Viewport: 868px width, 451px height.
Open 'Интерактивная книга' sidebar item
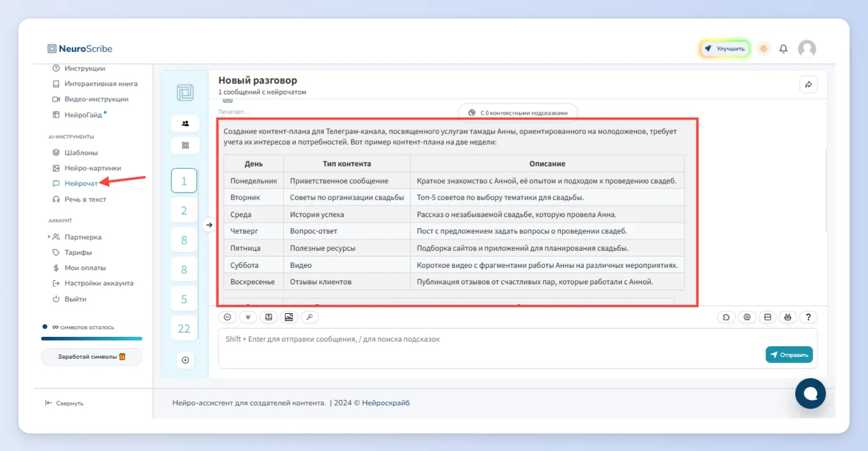pos(95,84)
